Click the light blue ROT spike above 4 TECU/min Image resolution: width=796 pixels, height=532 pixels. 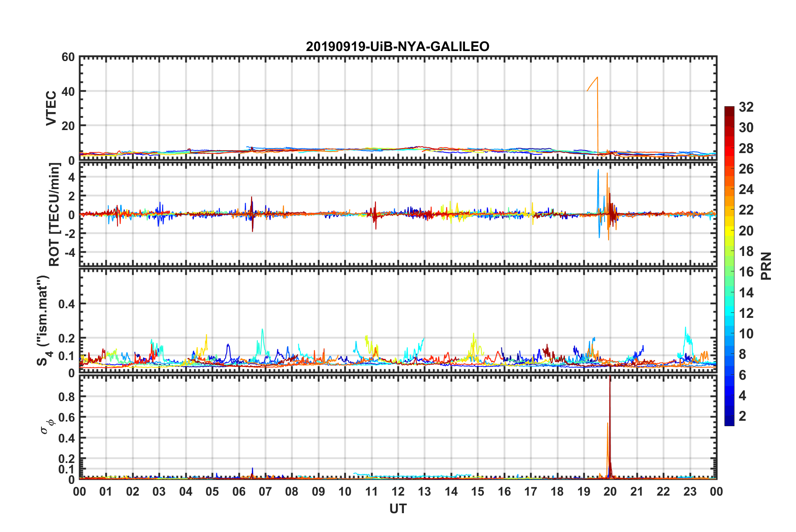coord(598,170)
